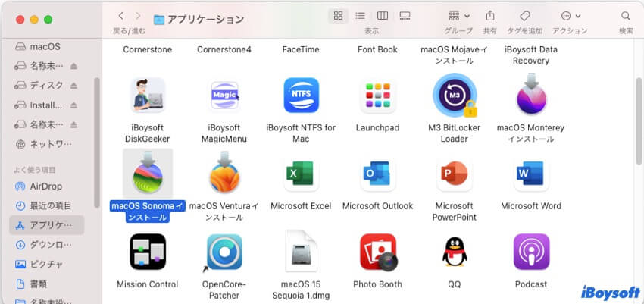Open iBoysoft DiskGeeker app icon

[148, 96]
